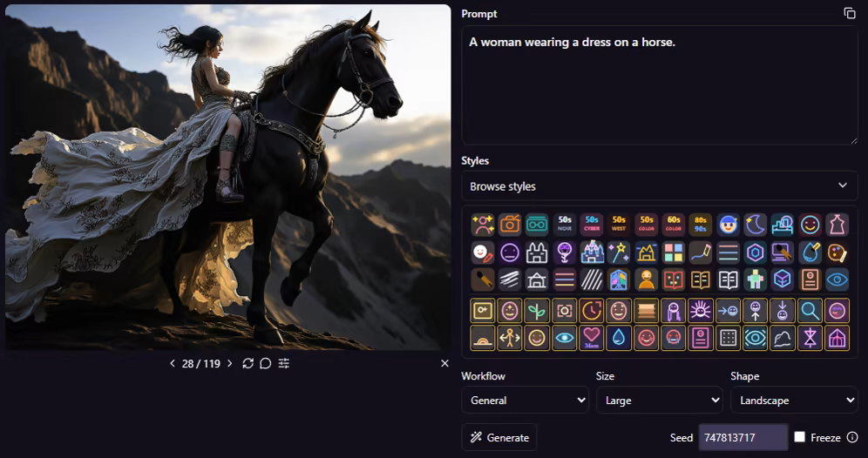Image resolution: width=868 pixels, height=458 pixels.
Task: Select the sunrise half-circle style icon
Action: click(x=483, y=338)
